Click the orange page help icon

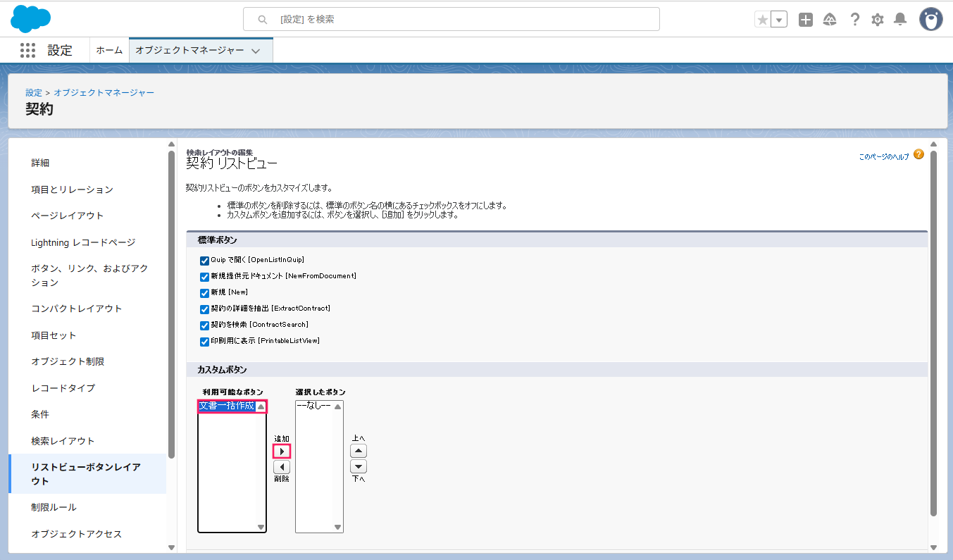click(918, 154)
